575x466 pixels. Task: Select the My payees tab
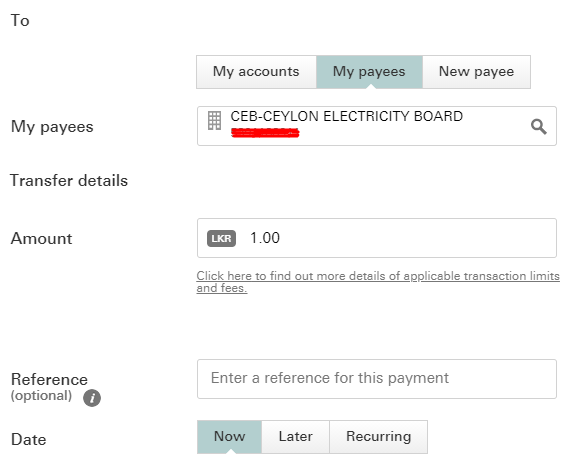click(369, 72)
